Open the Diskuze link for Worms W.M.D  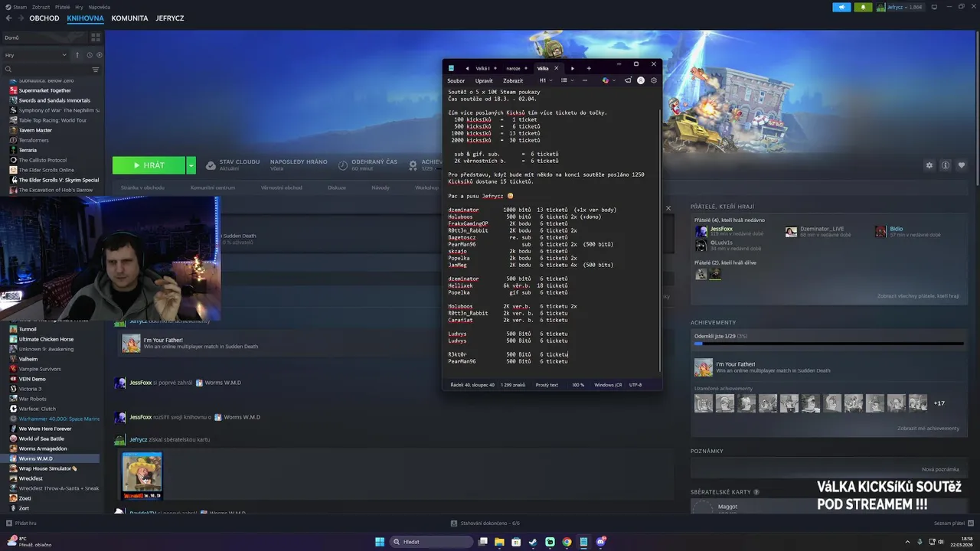click(x=337, y=187)
